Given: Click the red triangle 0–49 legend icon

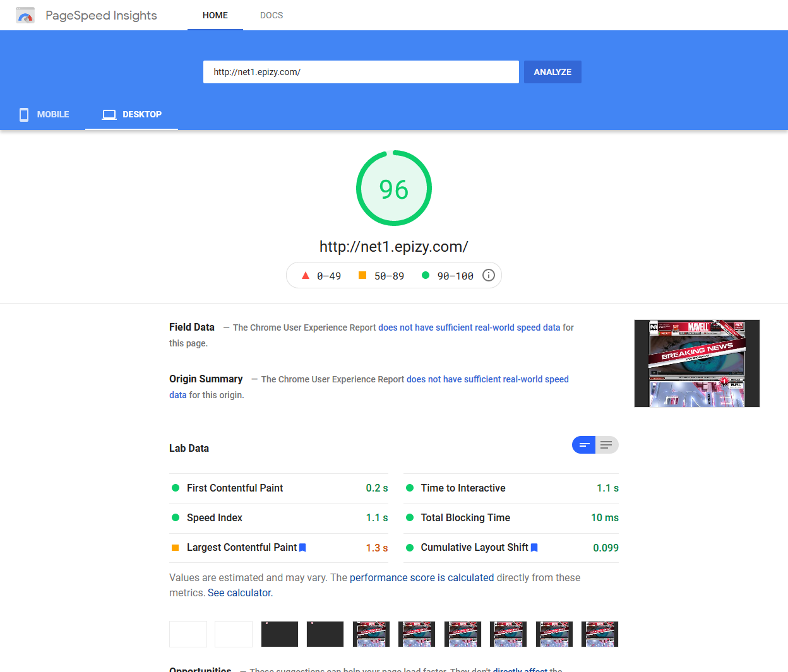Looking at the screenshot, I should [306, 275].
